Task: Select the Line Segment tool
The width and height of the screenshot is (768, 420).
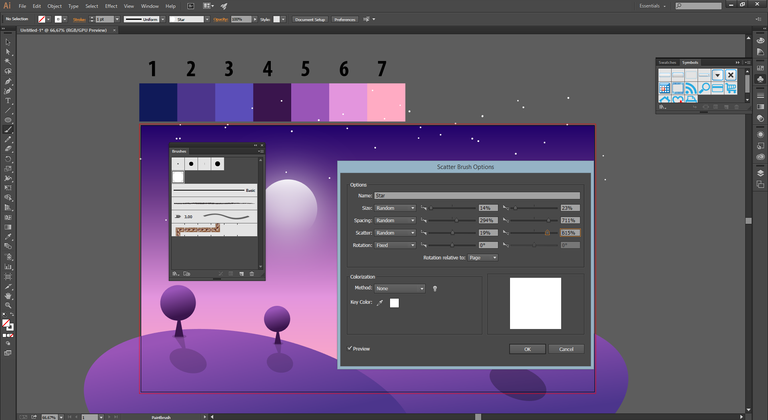Action: (8, 110)
